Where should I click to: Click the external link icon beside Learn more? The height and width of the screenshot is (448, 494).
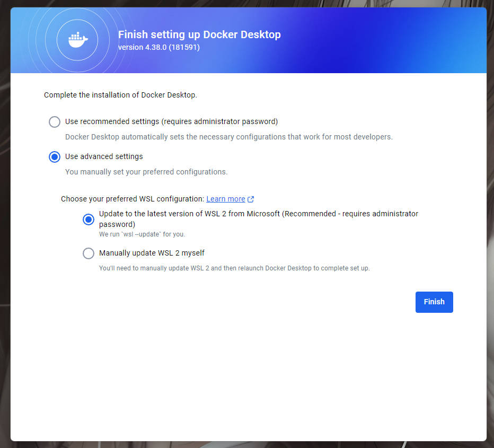click(251, 199)
